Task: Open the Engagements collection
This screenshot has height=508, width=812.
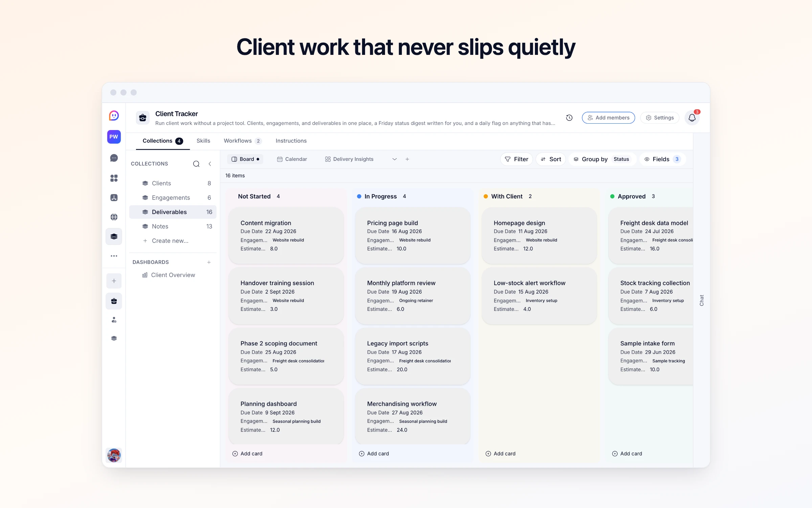Action: tap(173, 198)
